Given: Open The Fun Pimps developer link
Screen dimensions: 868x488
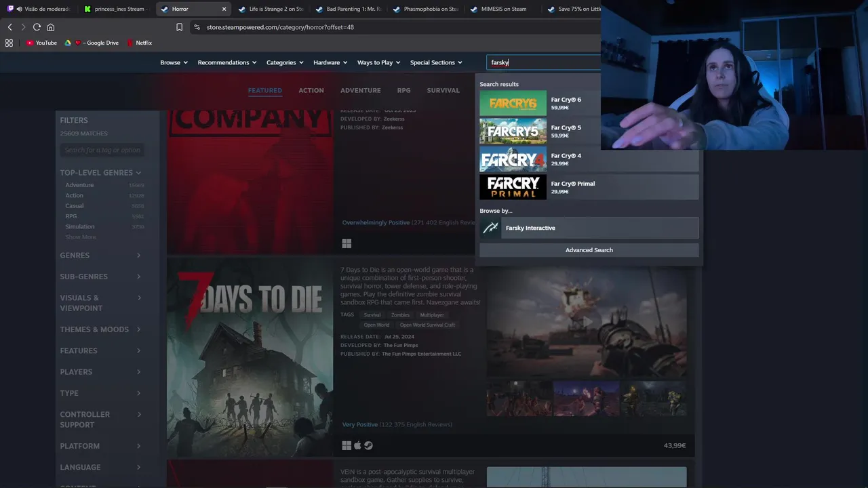Looking at the screenshot, I should [401, 346].
